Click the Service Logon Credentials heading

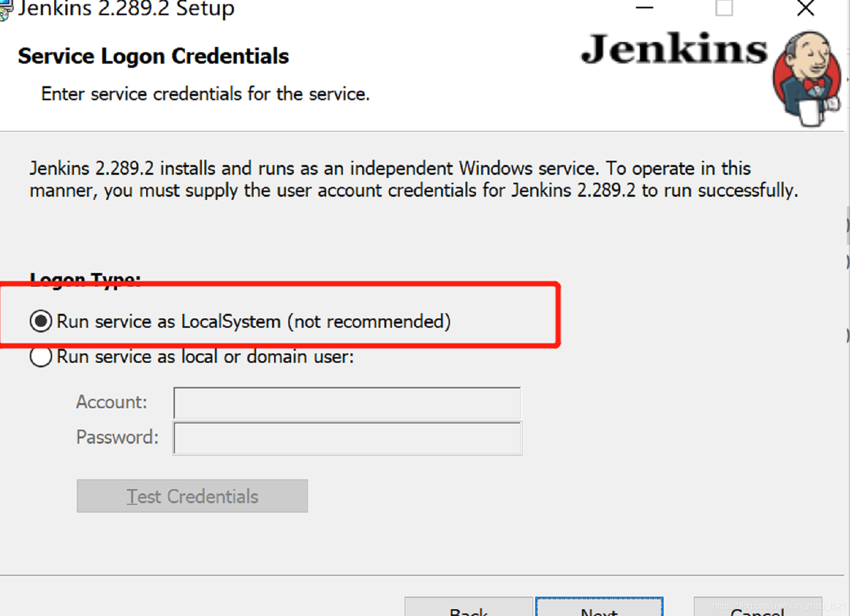pos(153,56)
